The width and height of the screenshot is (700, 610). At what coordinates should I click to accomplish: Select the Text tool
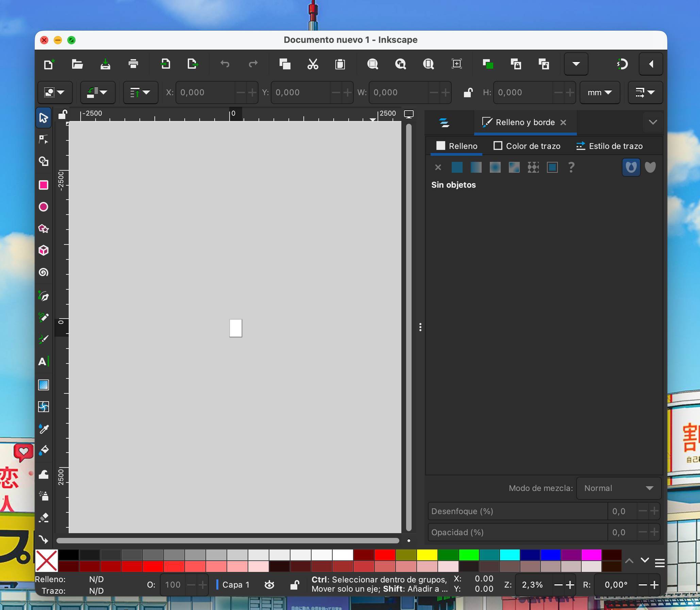coord(43,361)
